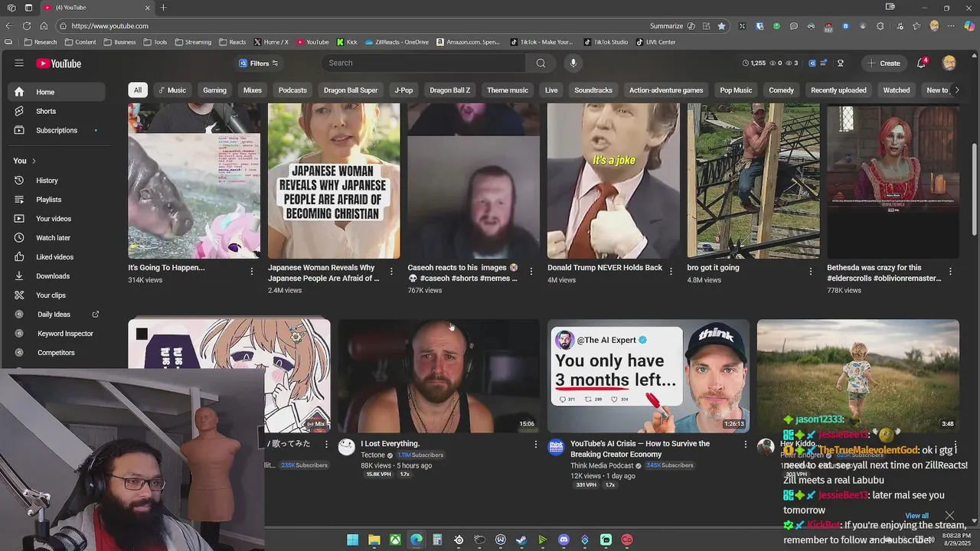Open the Think Media Podcast channel link
Image resolution: width=980 pixels, height=551 pixels.
pyautogui.click(x=602, y=465)
